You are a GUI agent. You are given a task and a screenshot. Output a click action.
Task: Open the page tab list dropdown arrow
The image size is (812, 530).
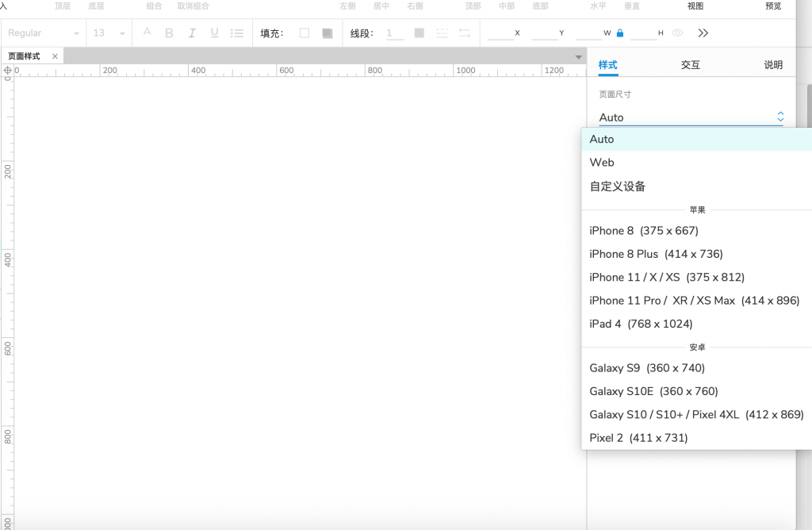(578, 57)
